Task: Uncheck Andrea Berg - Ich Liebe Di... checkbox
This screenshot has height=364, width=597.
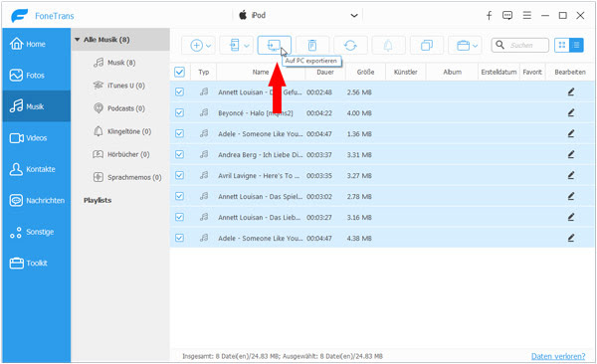Action: point(179,154)
